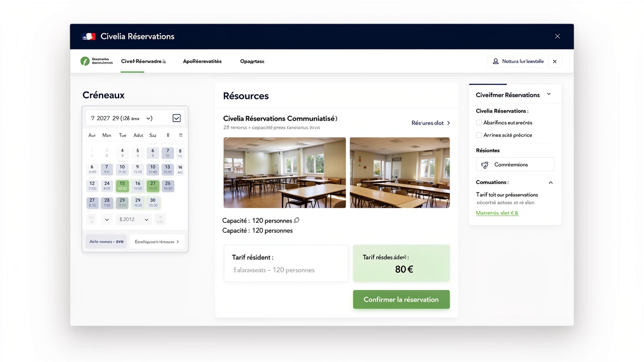Pick the day 30 slot at 10:50
The width and height of the screenshot is (644, 362).
tap(153, 203)
